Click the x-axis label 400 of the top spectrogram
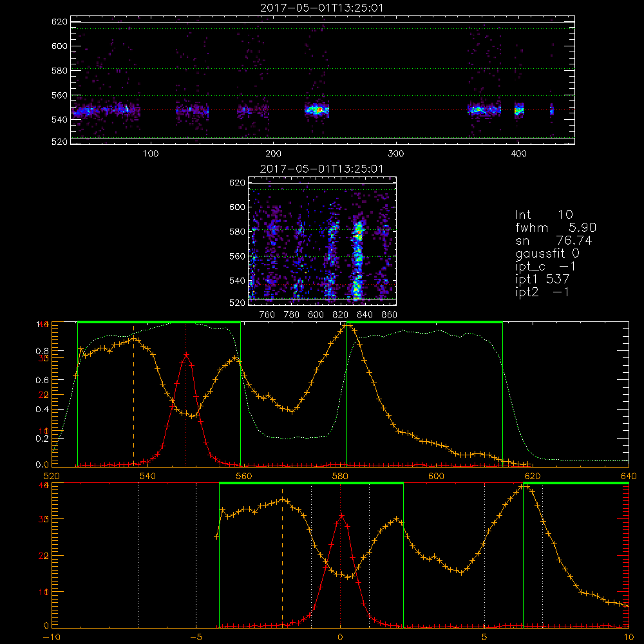 (x=518, y=154)
